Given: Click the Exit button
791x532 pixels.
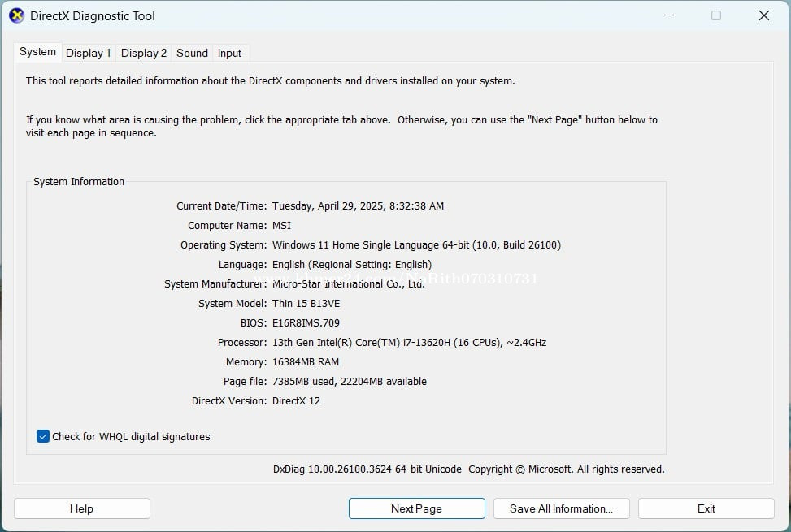Looking at the screenshot, I should point(706,508).
